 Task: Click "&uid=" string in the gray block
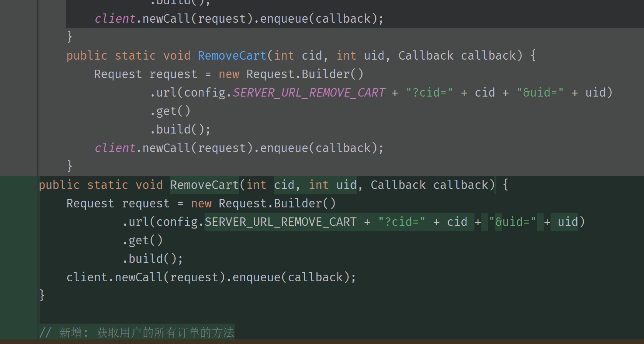[x=540, y=93]
